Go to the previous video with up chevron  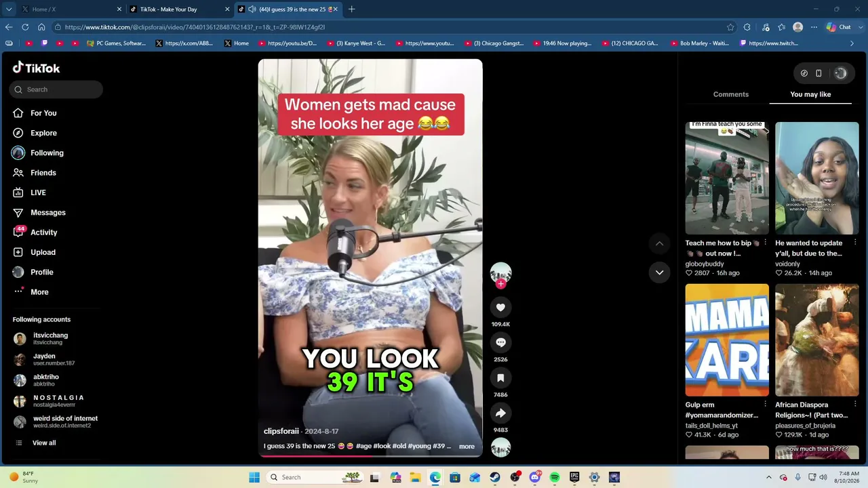[659, 243]
